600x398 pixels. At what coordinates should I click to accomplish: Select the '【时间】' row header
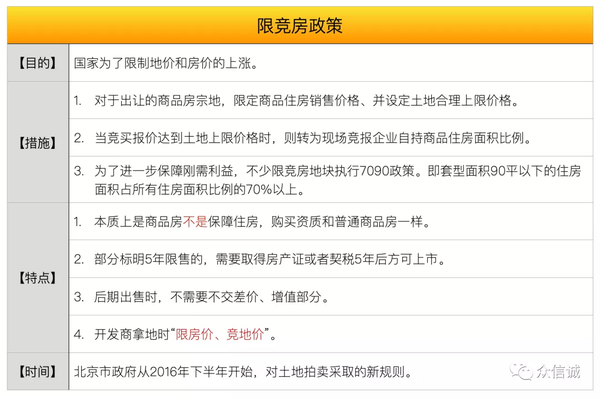pos(38,371)
